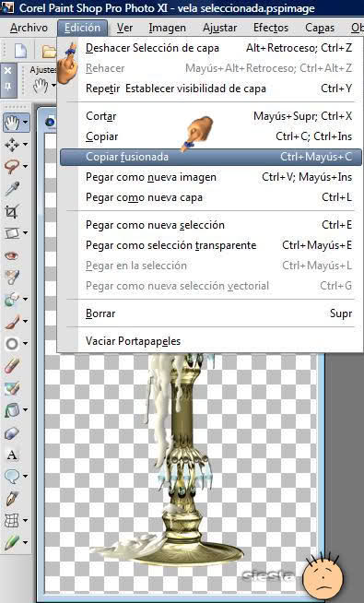
Task: Open the Capas menu
Action: point(320,28)
